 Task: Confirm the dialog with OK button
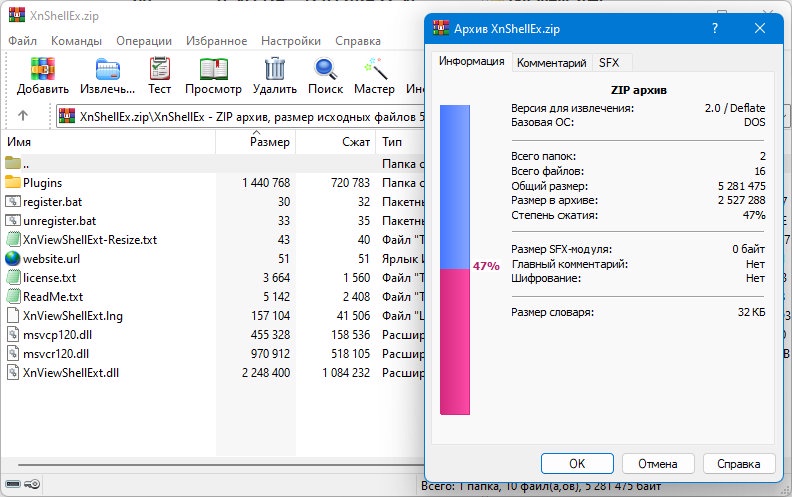coord(577,463)
